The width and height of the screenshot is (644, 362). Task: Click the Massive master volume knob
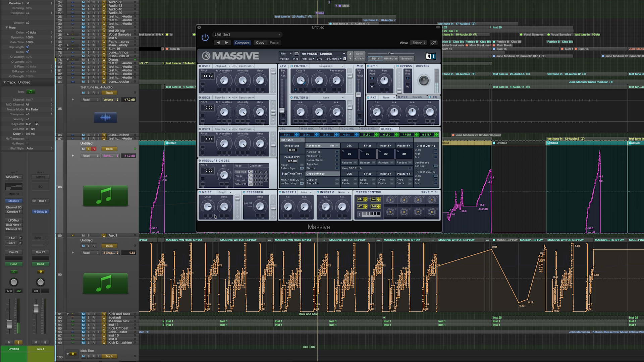click(424, 80)
